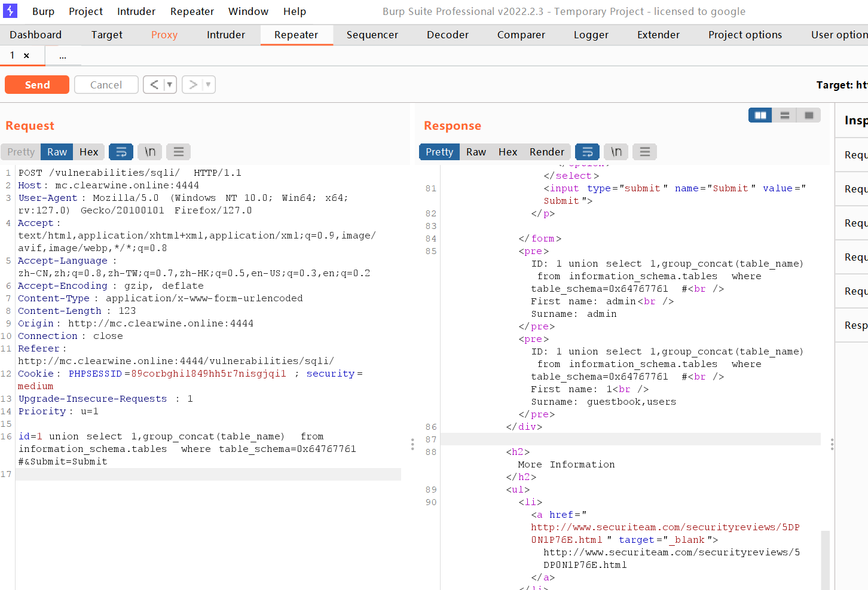The width and height of the screenshot is (868, 590).
Task: Switch to the Intruder tool tab
Action: [x=226, y=35]
